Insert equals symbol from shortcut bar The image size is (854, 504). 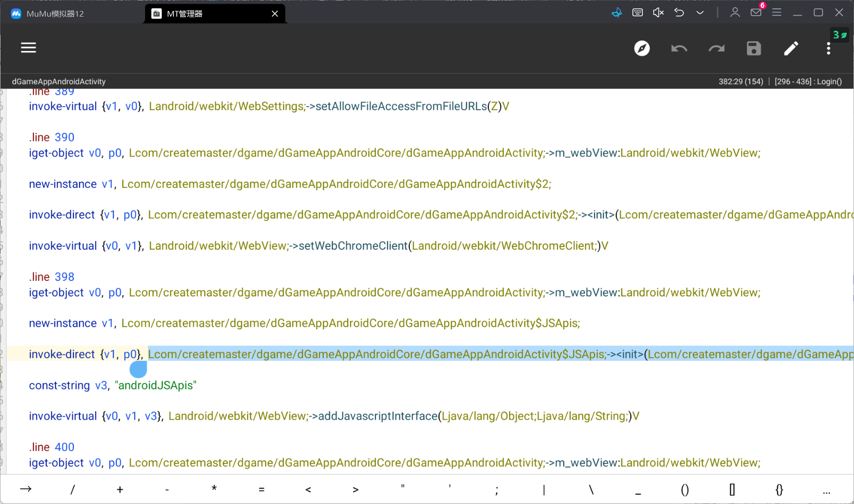(x=262, y=489)
